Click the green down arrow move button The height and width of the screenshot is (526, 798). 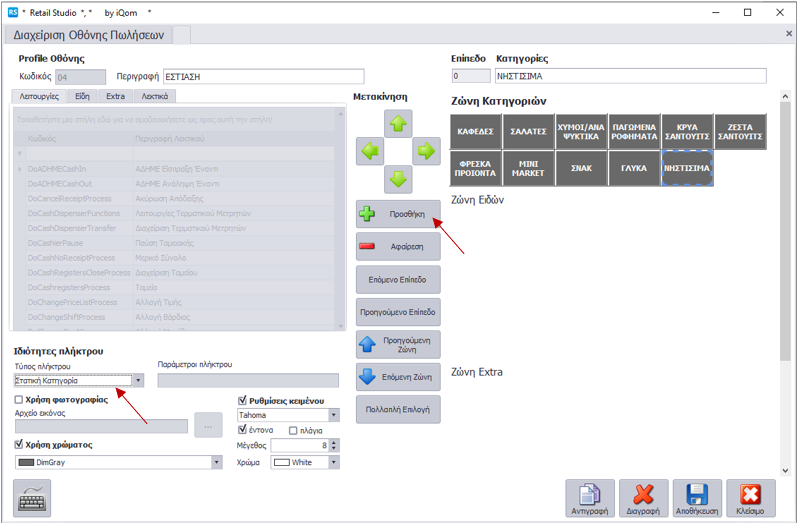click(398, 180)
